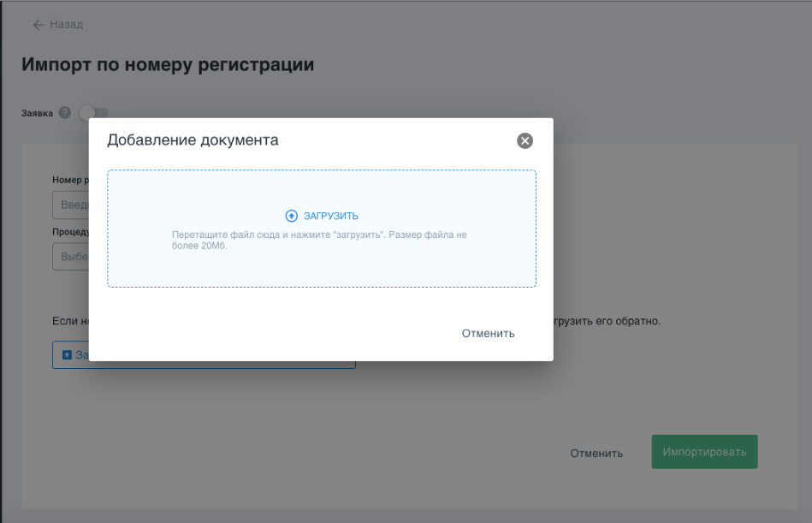Click the Назад link text

coord(66,25)
